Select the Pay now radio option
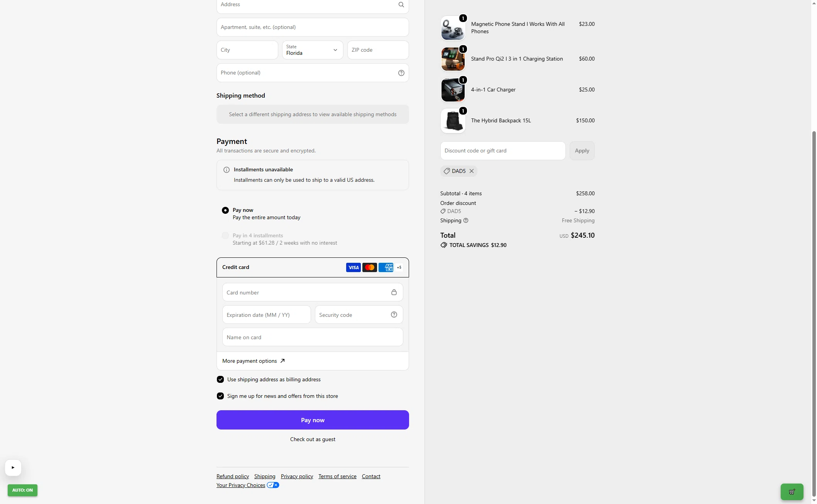The image size is (817, 504). 225,210
